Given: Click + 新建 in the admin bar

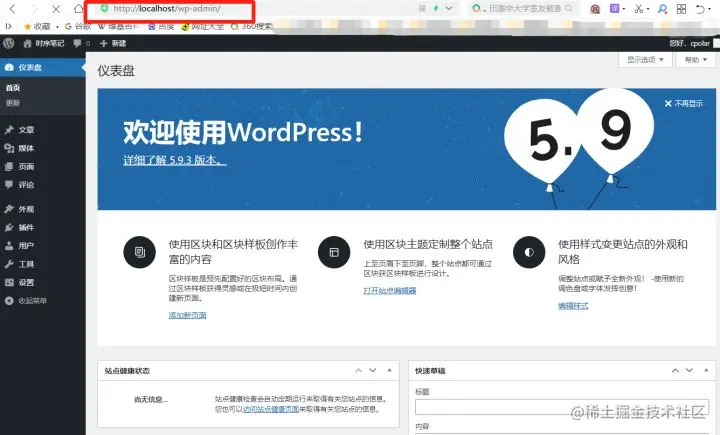Looking at the screenshot, I should [113, 43].
